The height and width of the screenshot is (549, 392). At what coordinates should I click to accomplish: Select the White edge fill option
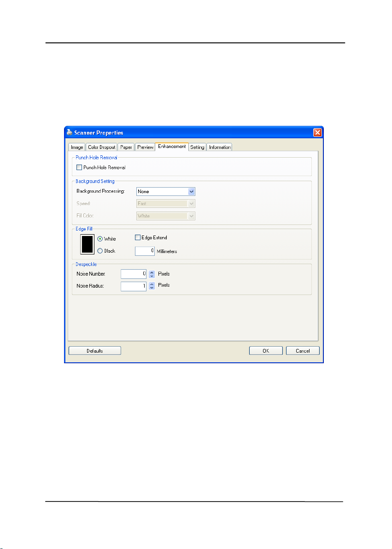[x=100, y=239]
